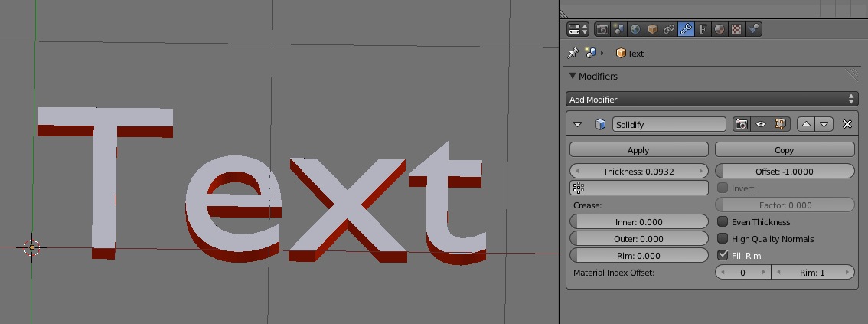Open the Render properties tab

[602, 29]
